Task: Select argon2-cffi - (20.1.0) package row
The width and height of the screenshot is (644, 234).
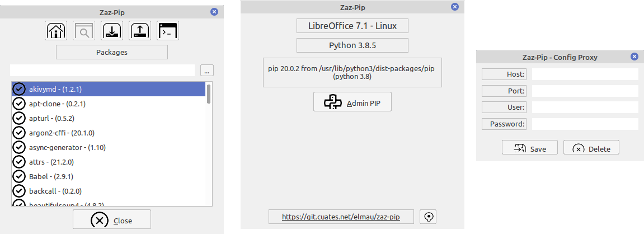Action: coord(109,133)
